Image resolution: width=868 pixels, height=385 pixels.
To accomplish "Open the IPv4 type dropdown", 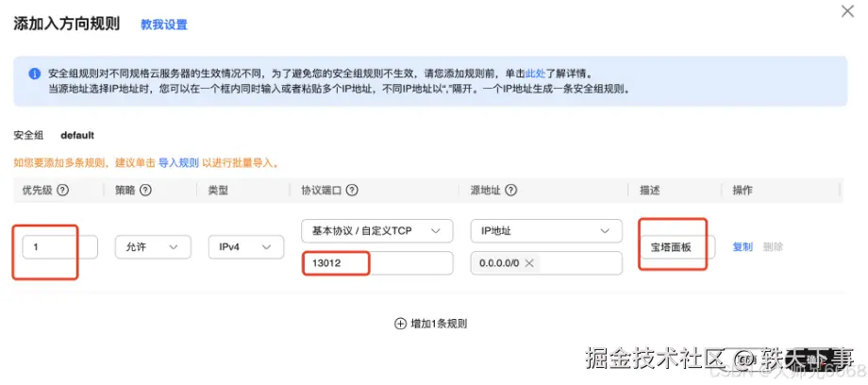I will tap(245, 247).
